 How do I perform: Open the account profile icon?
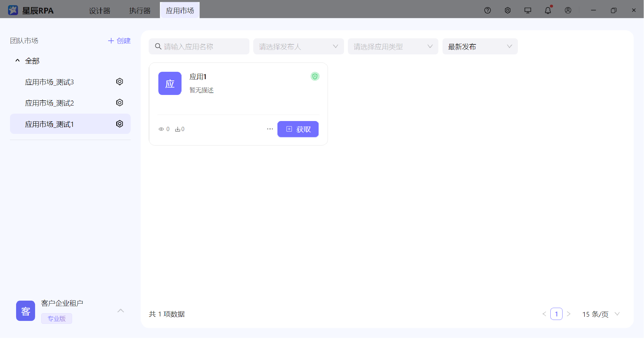click(x=568, y=10)
